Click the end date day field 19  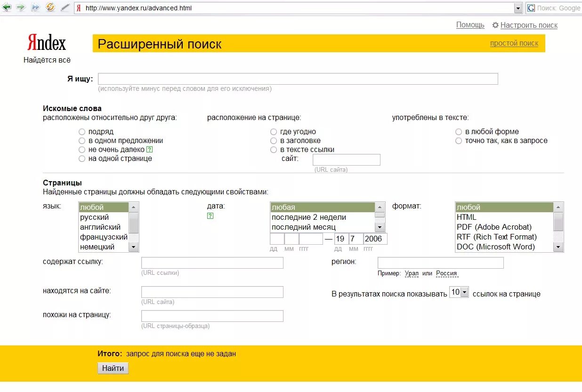pyautogui.click(x=341, y=239)
